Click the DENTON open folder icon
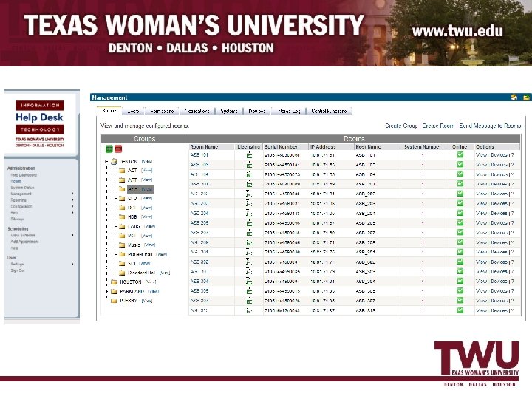The width and height of the screenshot is (532, 399). coord(115,162)
